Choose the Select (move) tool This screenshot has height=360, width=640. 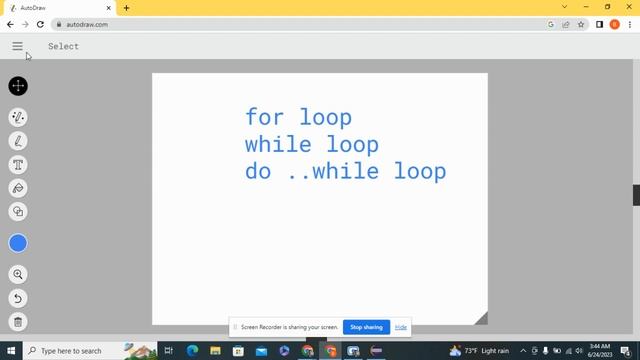tap(18, 86)
